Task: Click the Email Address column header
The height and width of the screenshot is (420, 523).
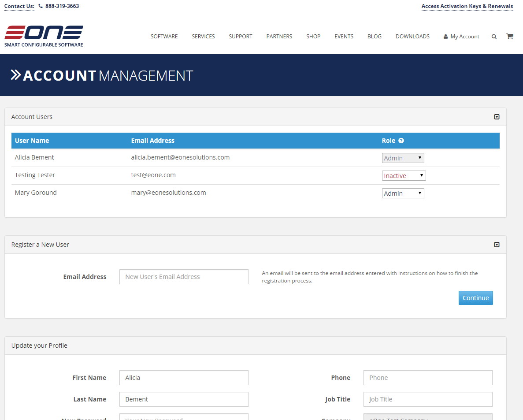Action: pyautogui.click(x=153, y=141)
